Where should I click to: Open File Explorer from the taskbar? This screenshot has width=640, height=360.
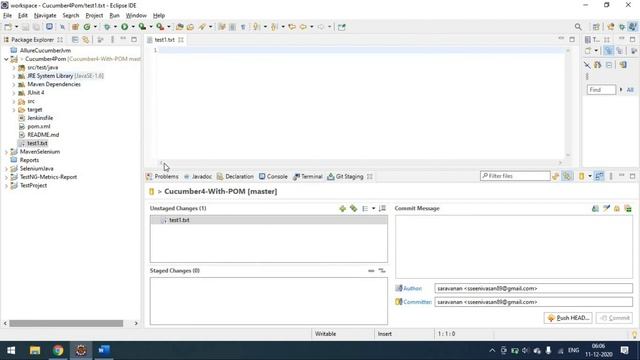point(35,350)
